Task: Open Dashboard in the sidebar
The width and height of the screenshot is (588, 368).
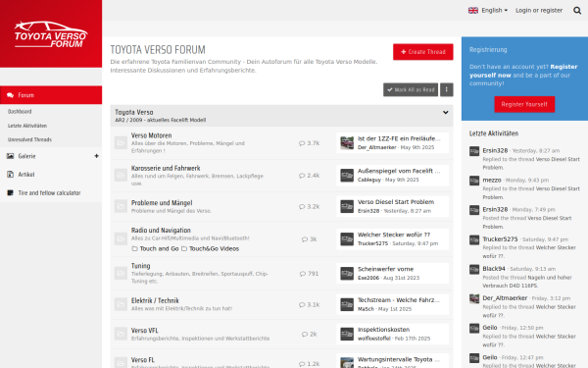Action: [x=20, y=112]
